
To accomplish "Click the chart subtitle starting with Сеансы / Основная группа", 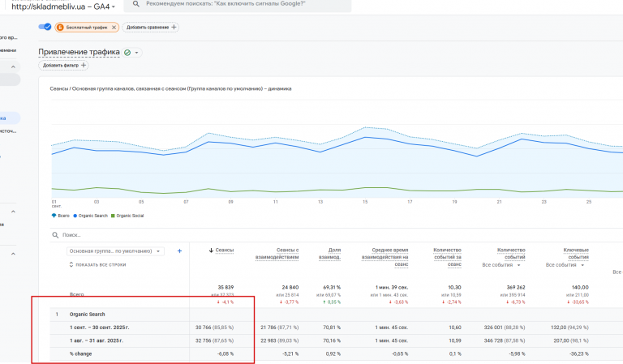I will [x=170, y=89].
